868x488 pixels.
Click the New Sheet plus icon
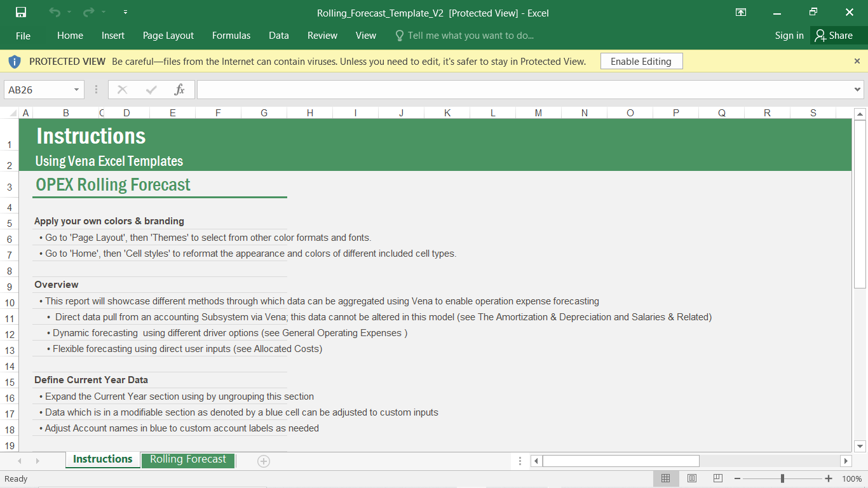[264, 461]
